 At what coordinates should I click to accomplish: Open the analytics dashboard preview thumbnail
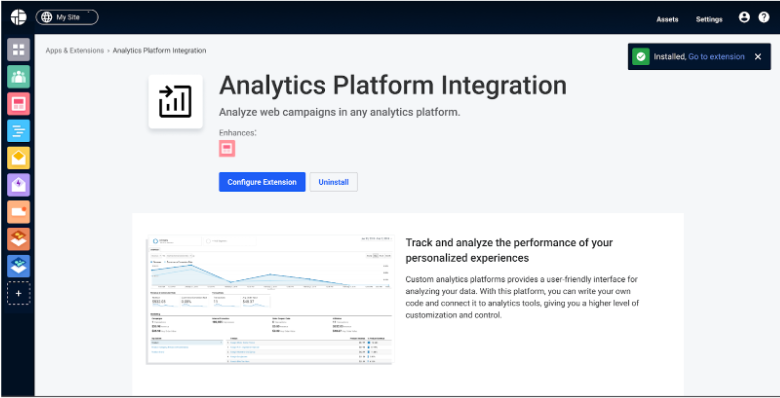[270, 299]
